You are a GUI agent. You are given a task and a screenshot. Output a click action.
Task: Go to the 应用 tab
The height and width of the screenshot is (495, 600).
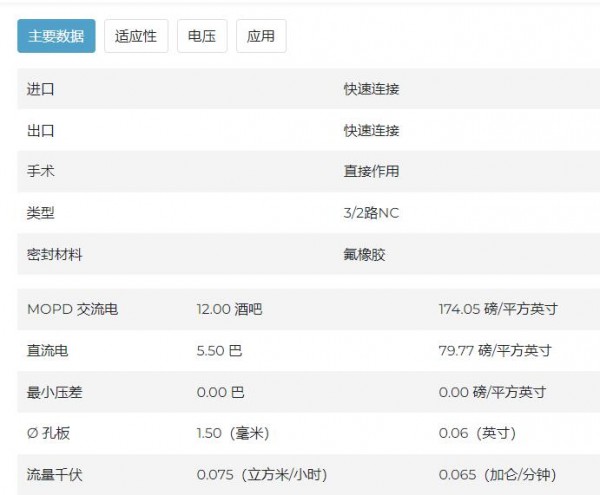pyautogui.click(x=261, y=36)
